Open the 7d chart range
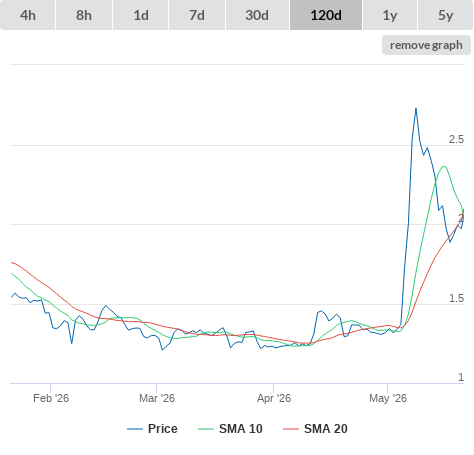The width and height of the screenshot is (474, 455). click(x=197, y=15)
